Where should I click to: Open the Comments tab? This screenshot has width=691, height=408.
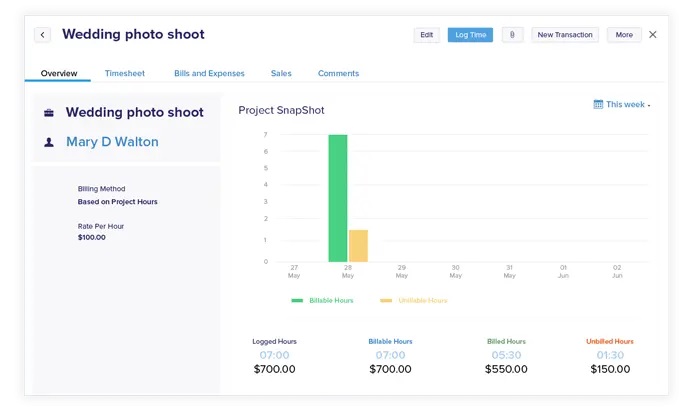click(338, 73)
